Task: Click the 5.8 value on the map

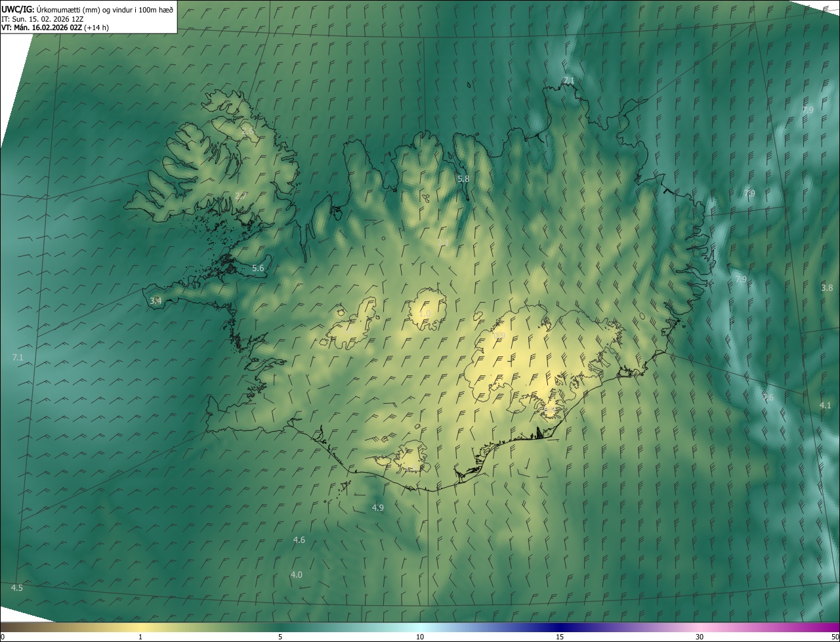Action: (x=463, y=179)
